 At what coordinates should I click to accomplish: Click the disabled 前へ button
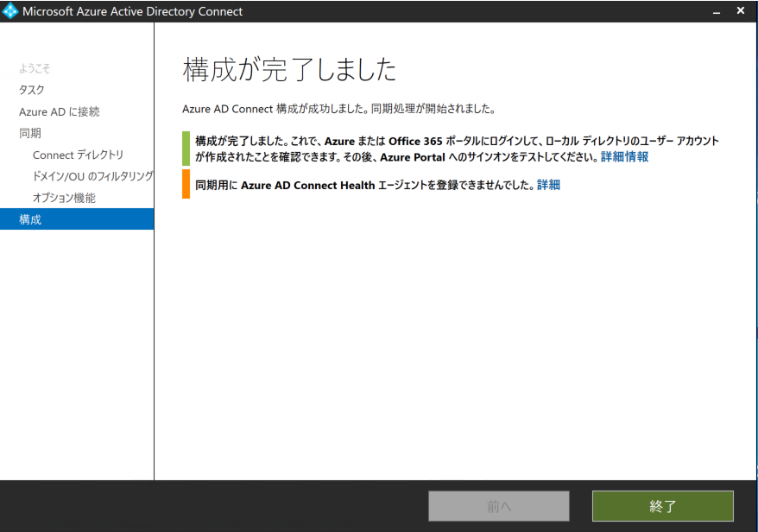498,506
